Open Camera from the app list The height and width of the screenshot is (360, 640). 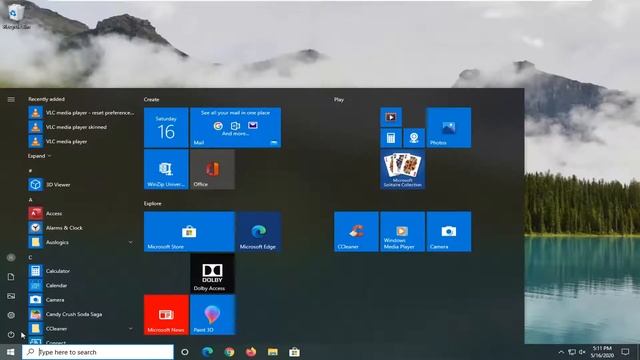(81, 300)
